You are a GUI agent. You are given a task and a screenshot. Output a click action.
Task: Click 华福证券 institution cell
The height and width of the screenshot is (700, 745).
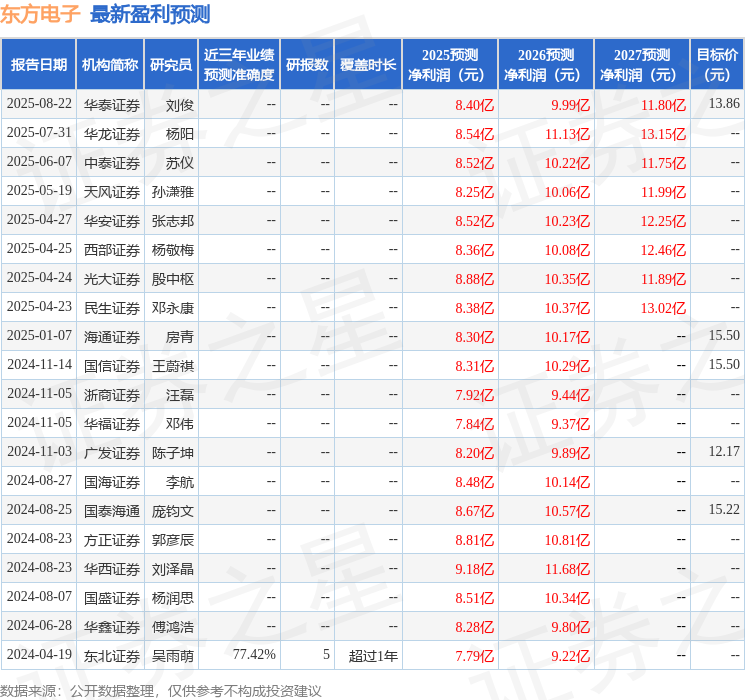112,424
